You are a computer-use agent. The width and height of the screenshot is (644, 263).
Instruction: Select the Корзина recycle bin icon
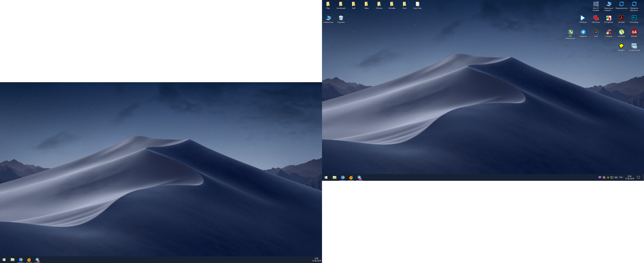tap(341, 19)
